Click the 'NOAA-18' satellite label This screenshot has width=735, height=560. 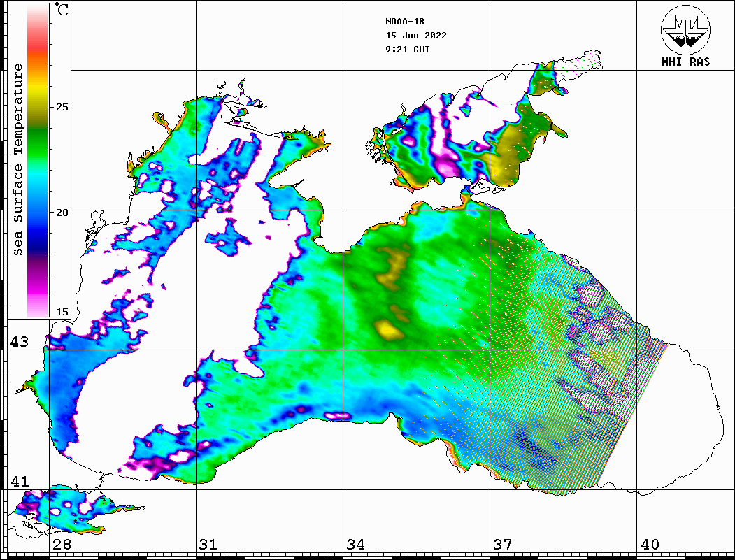404,22
